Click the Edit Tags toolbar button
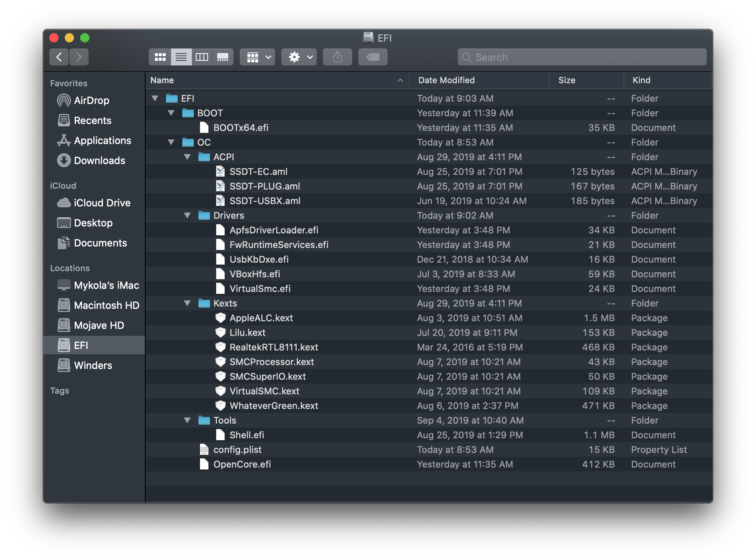The height and width of the screenshot is (560, 756). (373, 57)
